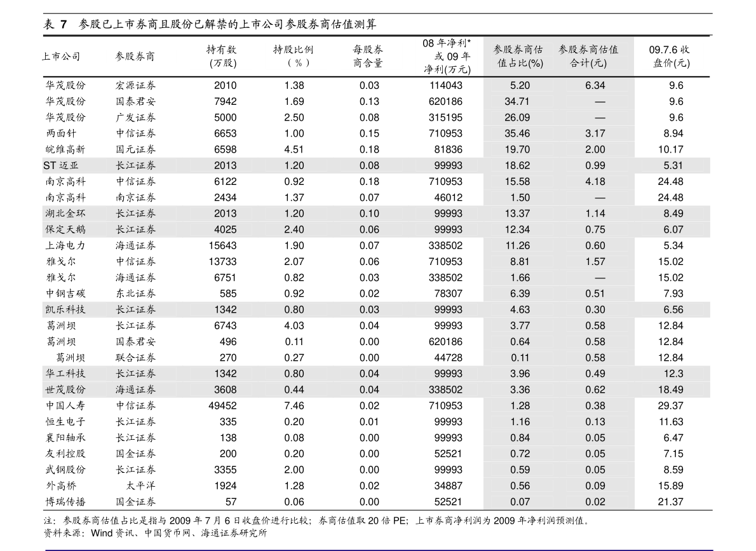Select the company cell "皖维高新"

65,149
